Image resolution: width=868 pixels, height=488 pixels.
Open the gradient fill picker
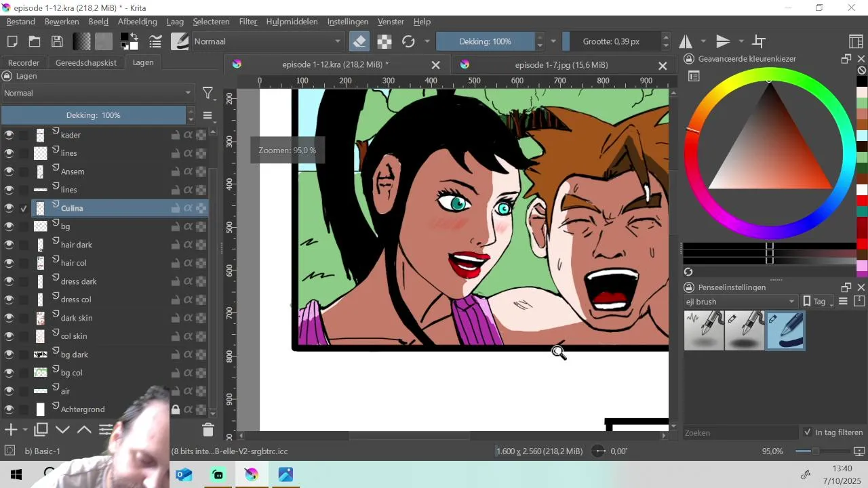(82, 41)
